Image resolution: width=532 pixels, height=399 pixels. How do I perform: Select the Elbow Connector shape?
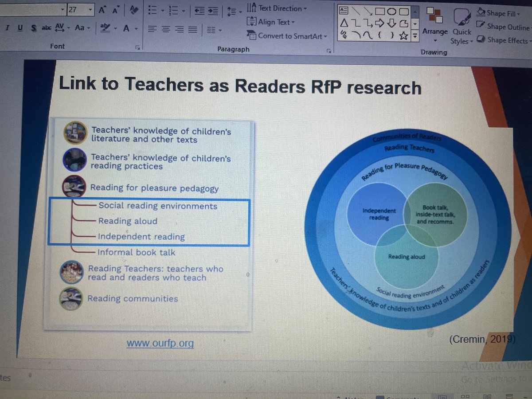click(356, 23)
